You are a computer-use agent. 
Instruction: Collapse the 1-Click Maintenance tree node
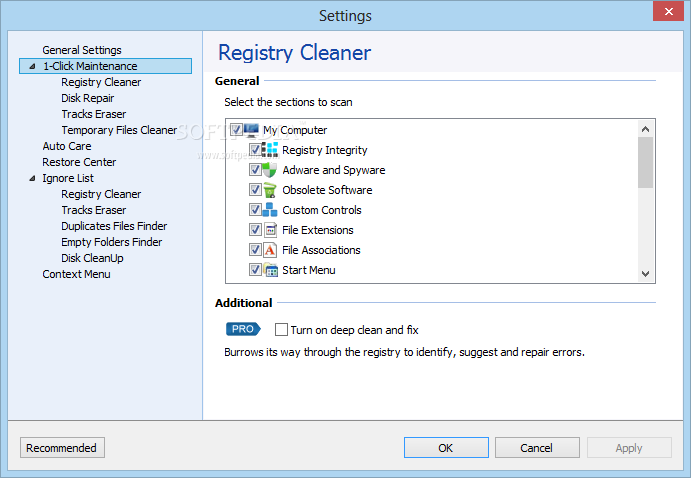pyautogui.click(x=32, y=66)
